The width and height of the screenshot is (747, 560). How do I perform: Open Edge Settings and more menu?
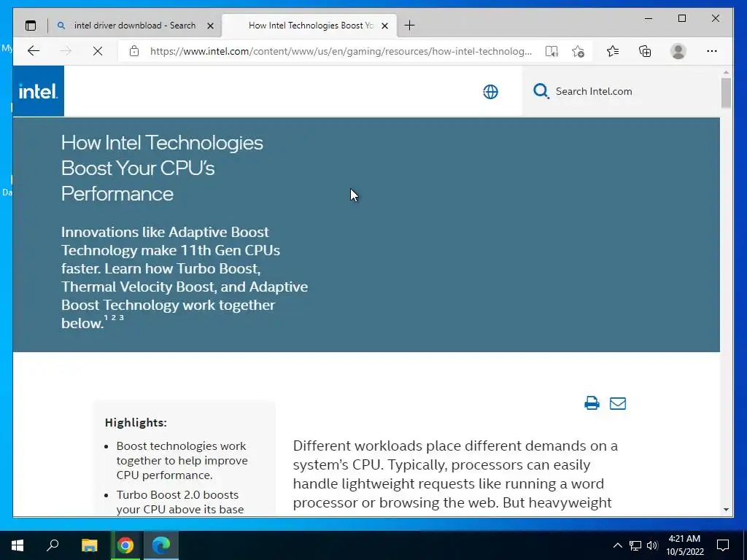pyautogui.click(x=712, y=51)
